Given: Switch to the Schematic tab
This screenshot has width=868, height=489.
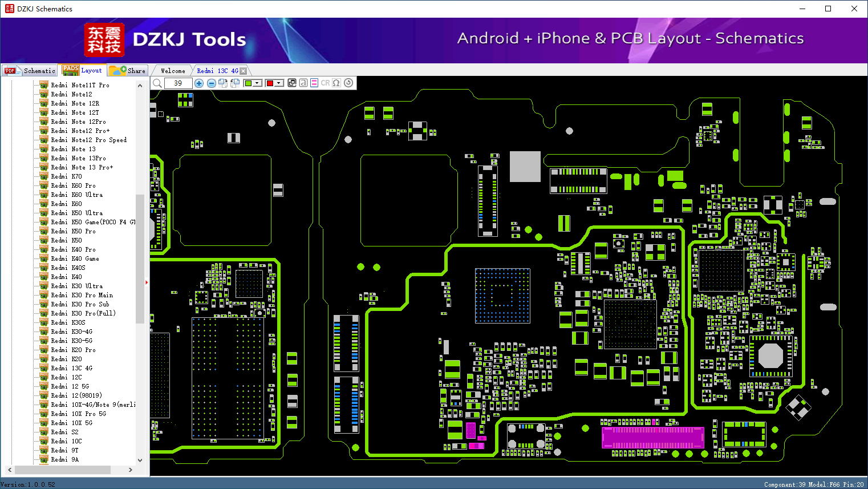Looking at the screenshot, I should pos(29,70).
